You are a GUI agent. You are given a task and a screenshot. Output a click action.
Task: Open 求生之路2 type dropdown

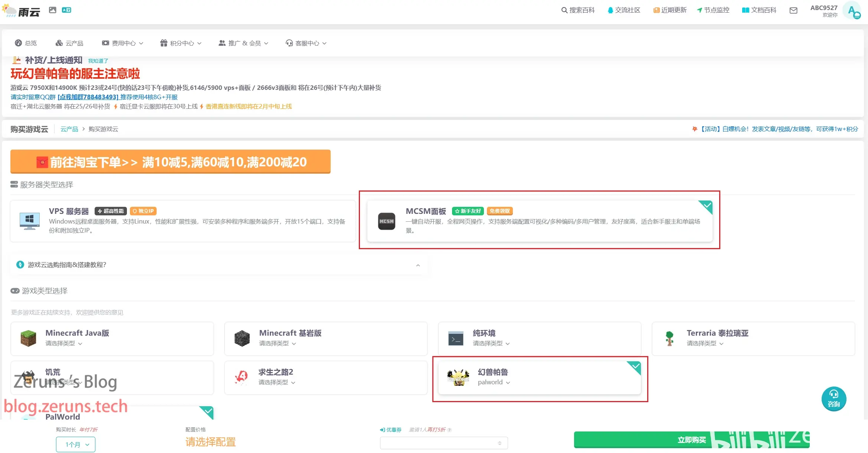[277, 382]
